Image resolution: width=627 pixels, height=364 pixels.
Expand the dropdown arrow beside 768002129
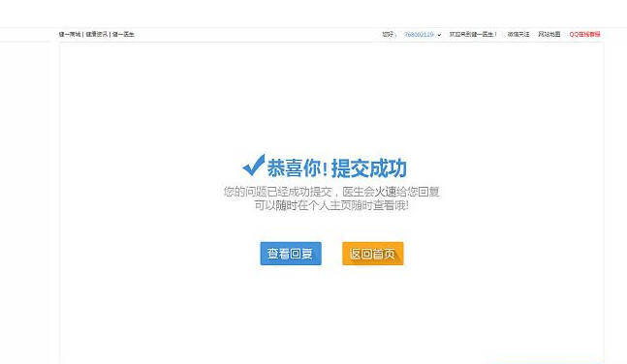click(x=439, y=35)
